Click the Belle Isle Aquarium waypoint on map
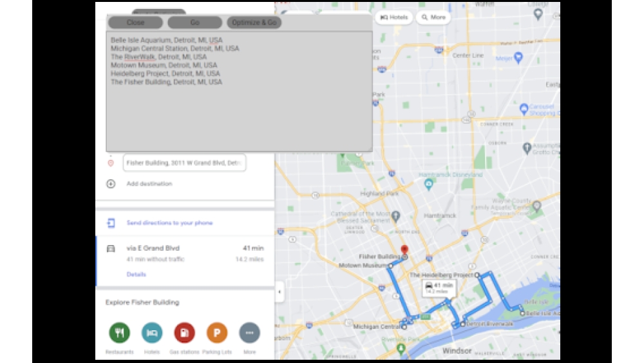The image size is (644, 363). [522, 313]
